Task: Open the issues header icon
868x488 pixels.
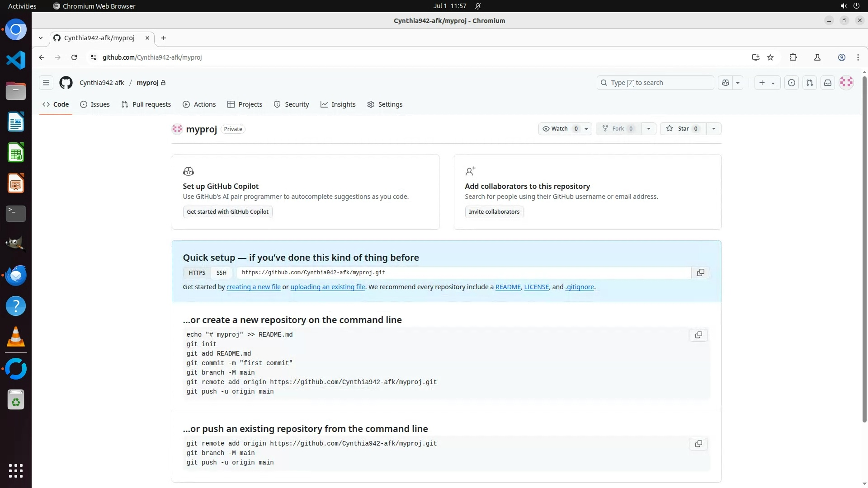Action: 791,83
